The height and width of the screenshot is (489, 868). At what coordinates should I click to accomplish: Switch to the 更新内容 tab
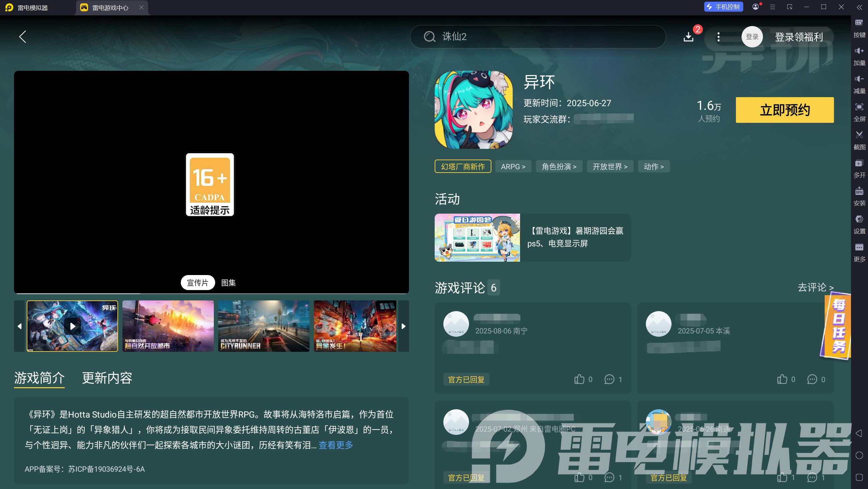pos(107,378)
